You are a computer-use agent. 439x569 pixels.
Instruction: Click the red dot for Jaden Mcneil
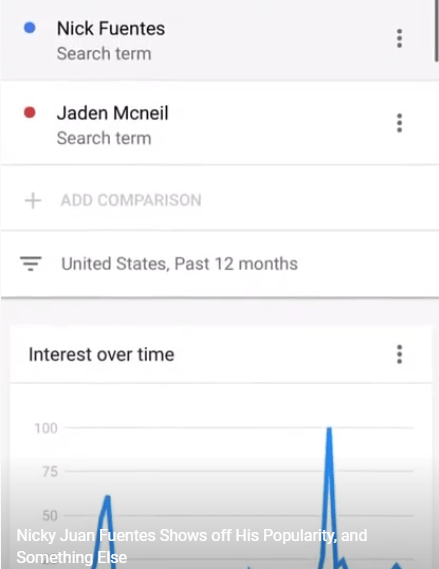tap(30, 112)
